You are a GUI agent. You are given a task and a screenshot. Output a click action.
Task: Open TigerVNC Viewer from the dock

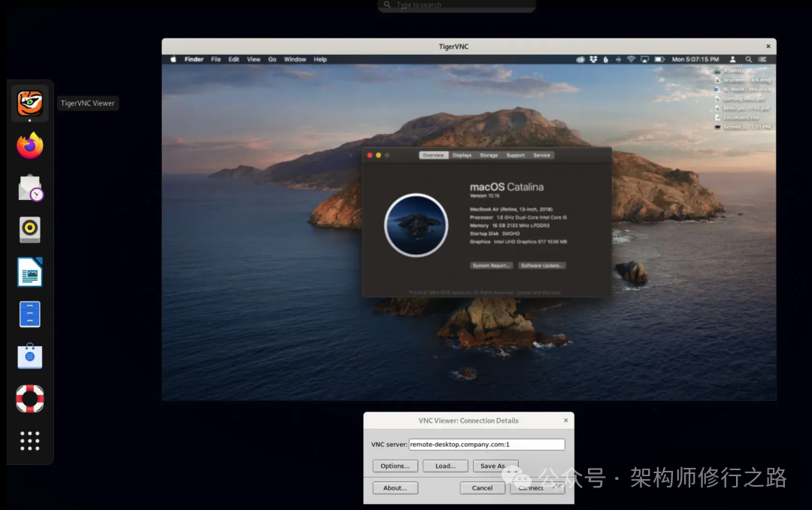(29, 103)
